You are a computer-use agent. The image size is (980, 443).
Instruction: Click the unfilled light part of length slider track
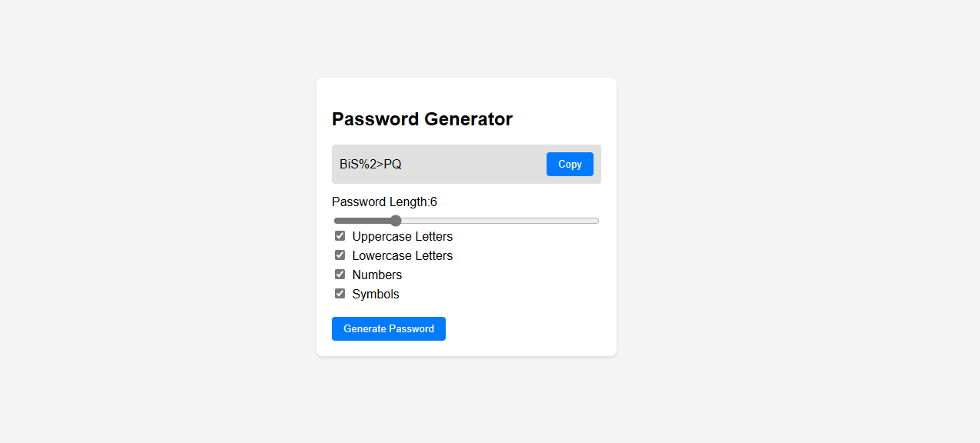point(500,221)
